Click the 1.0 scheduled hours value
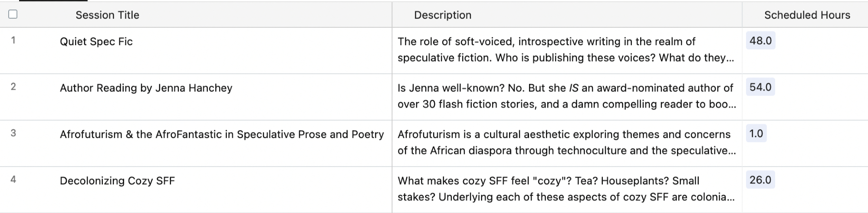The width and height of the screenshot is (868, 213). tap(756, 134)
